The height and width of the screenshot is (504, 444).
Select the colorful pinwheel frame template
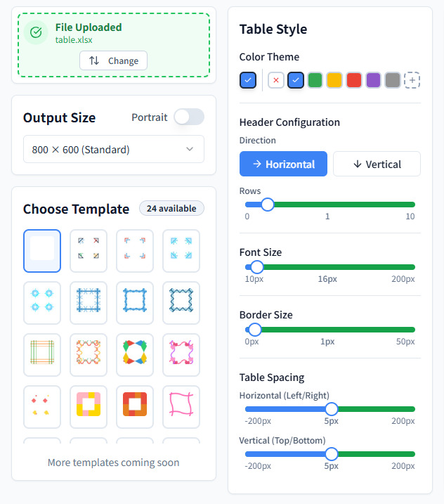point(135,355)
